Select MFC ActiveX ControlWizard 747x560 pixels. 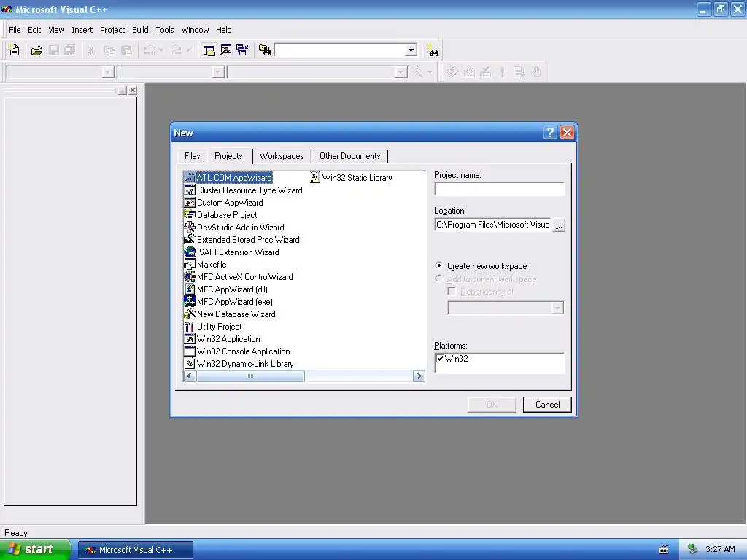239,276
